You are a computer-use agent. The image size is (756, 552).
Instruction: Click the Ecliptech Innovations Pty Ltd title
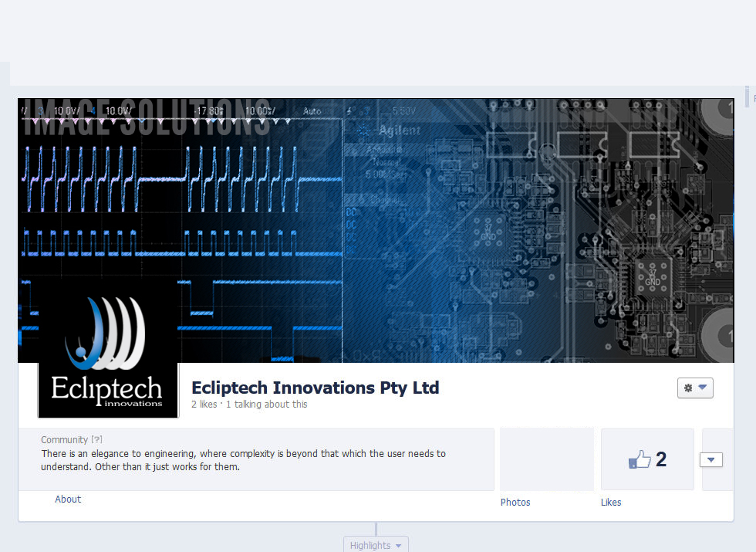tap(316, 388)
